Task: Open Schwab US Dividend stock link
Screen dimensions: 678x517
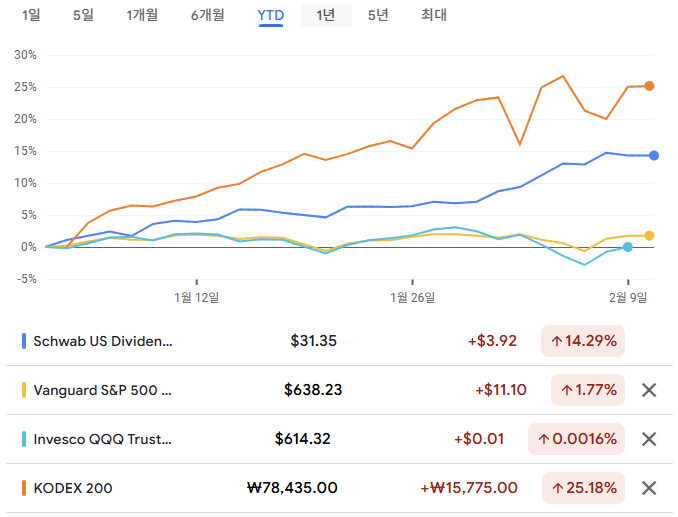Action: [x=103, y=341]
